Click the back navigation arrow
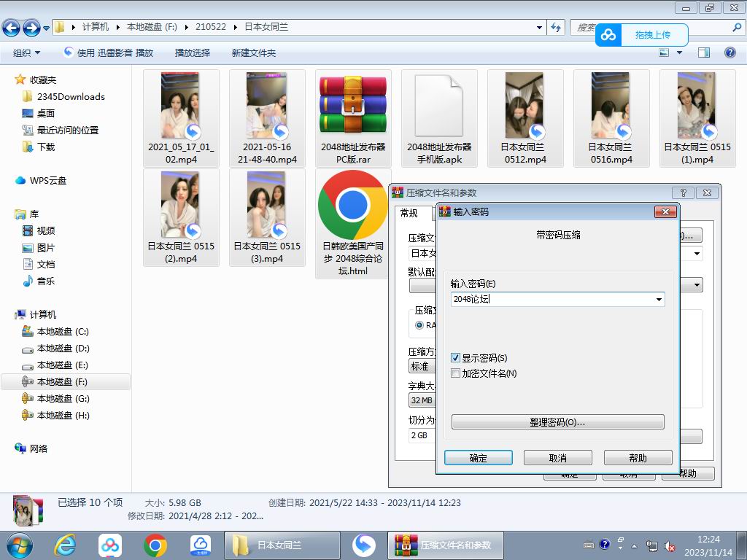 pyautogui.click(x=11, y=28)
